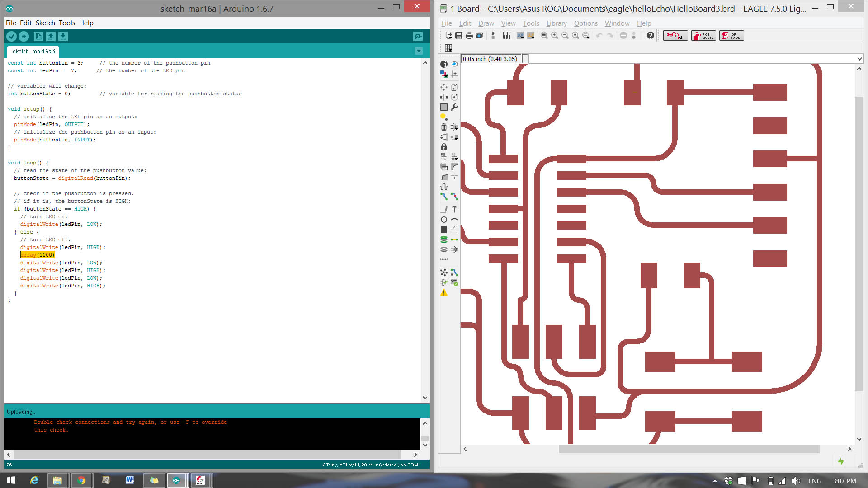The image size is (868, 488).
Task: Open the Arduino Help menu
Action: 86,23
